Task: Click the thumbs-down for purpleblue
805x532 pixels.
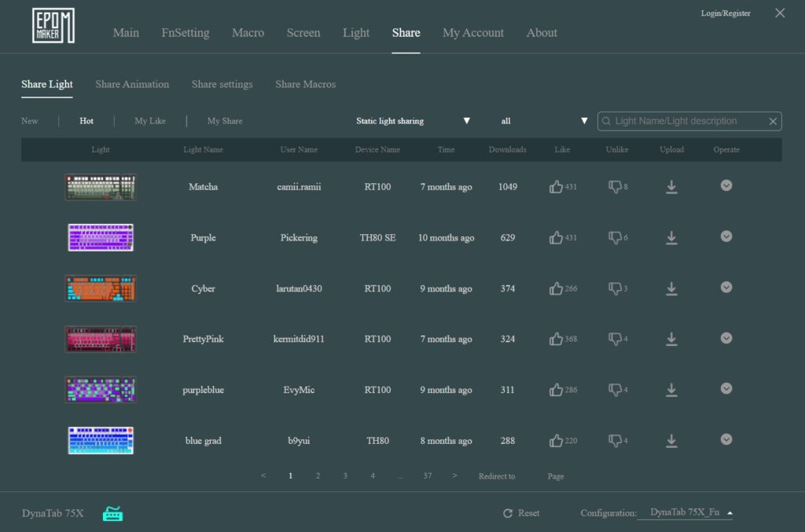Action: click(x=615, y=390)
